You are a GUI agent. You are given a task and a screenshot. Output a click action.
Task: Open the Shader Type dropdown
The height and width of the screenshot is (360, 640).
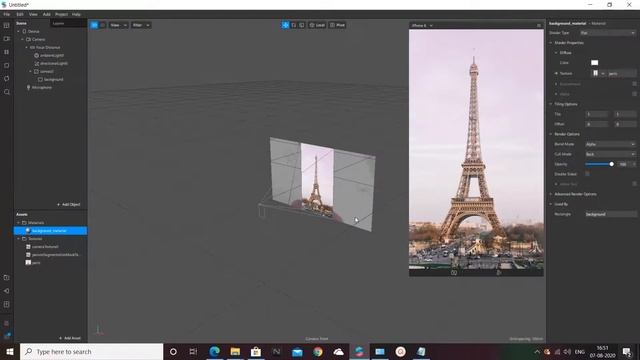(x=608, y=33)
